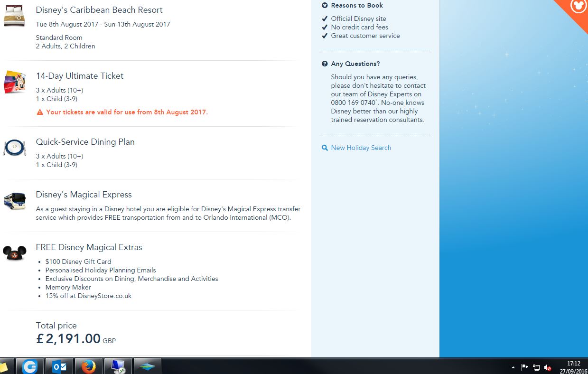Screen dimensions: 588x374
Task: Click the chevron icon beside Reasons to Book
Action: (325, 6)
